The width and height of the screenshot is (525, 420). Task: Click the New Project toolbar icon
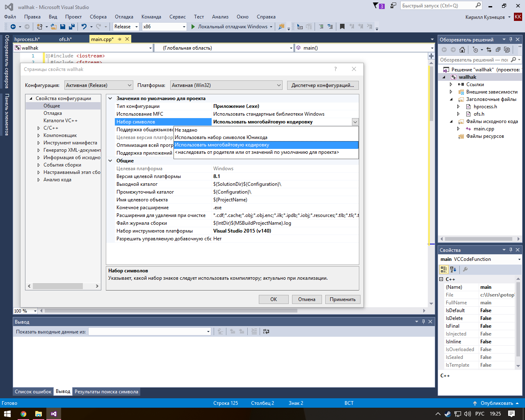(x=40, y=27)
